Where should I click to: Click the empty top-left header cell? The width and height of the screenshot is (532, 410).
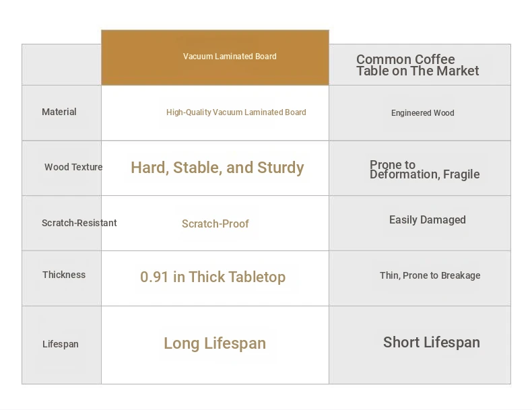tap(61, 65)
